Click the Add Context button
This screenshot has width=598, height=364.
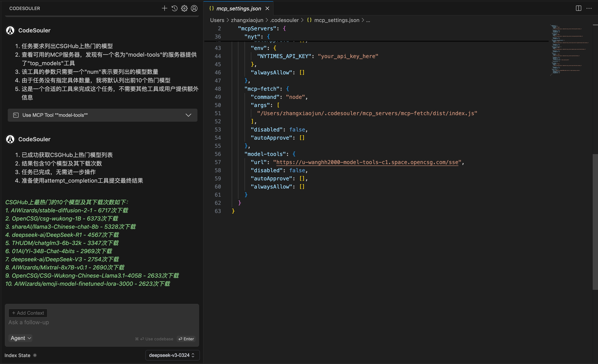coord(28,313)
